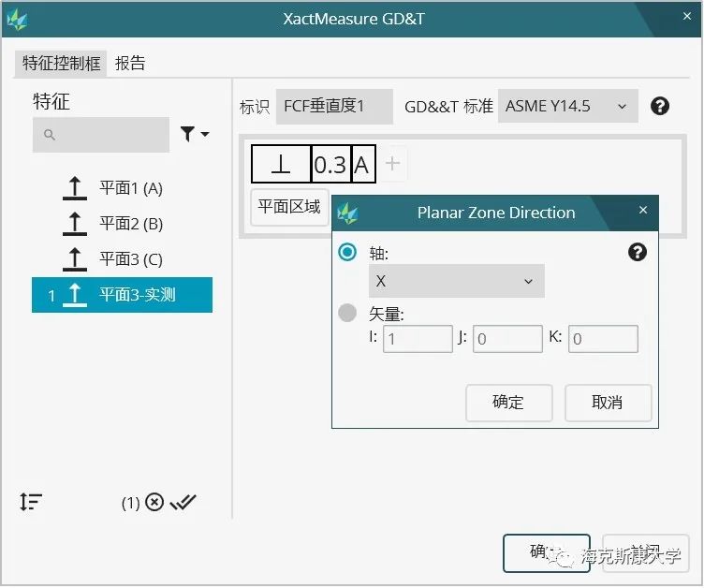This screenshot has height=588, width=704.
Task: Click the circled X deselect icon
Action: (154, 502)
